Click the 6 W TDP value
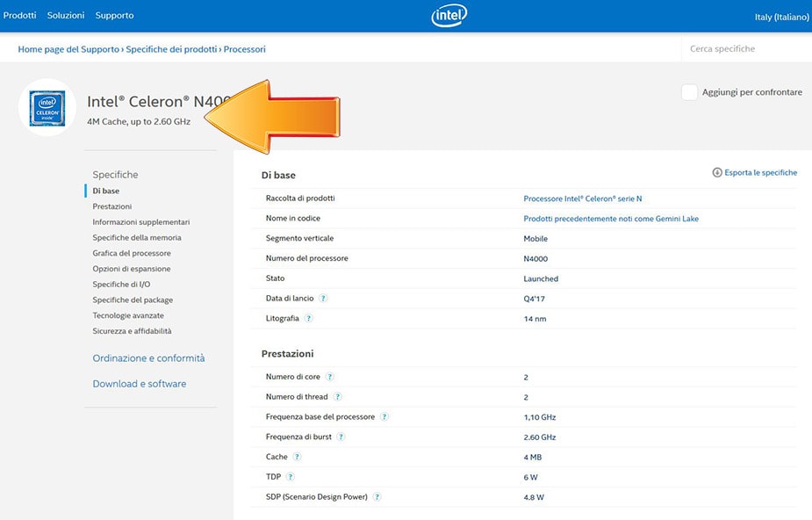The width and height of the screenshot is (812, 520). [531, 478]
